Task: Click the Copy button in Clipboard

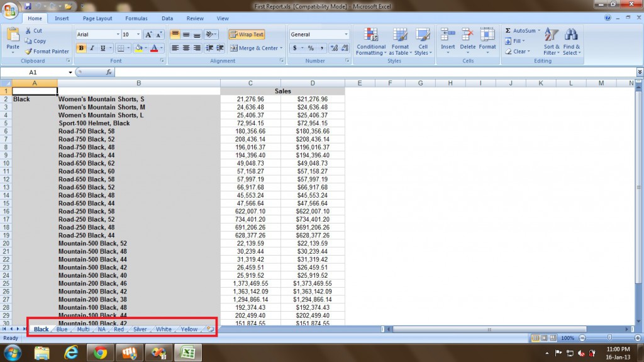Action: (x=35, y=41)
